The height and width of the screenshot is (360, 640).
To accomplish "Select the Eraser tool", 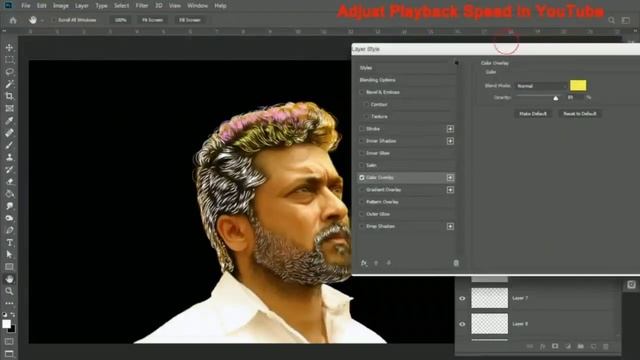I will (x=9, y=182).
